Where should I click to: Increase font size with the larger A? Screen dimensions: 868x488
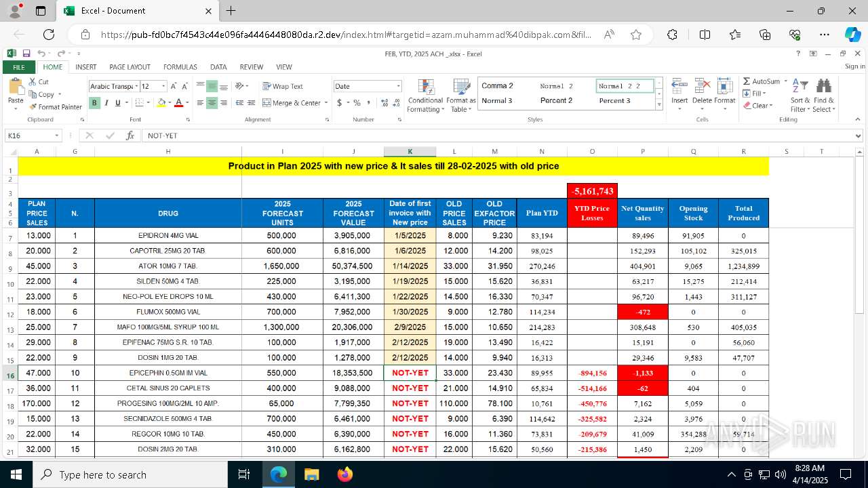pos(174,86)
